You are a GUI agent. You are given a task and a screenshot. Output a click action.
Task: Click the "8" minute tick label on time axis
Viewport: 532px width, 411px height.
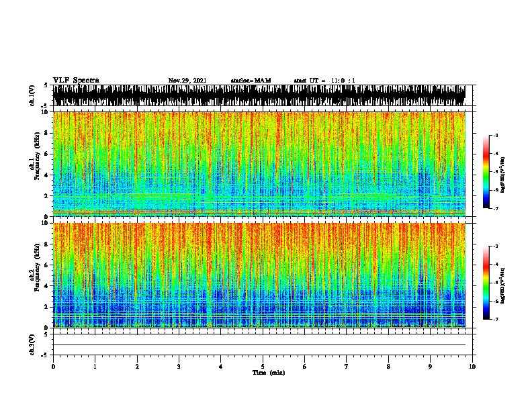coord(388,367)
